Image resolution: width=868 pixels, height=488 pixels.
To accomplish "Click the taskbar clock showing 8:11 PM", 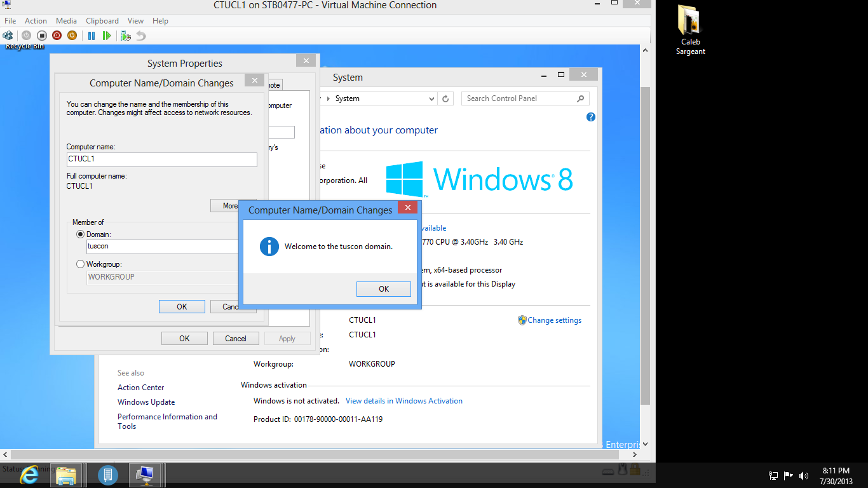I will click(836, 476).
